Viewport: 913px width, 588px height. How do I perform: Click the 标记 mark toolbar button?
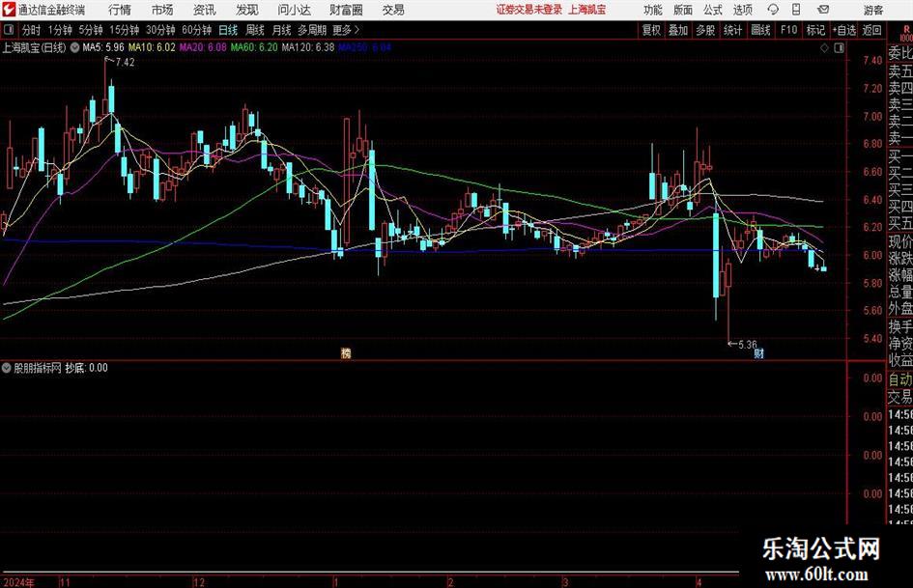click(815, 30)
